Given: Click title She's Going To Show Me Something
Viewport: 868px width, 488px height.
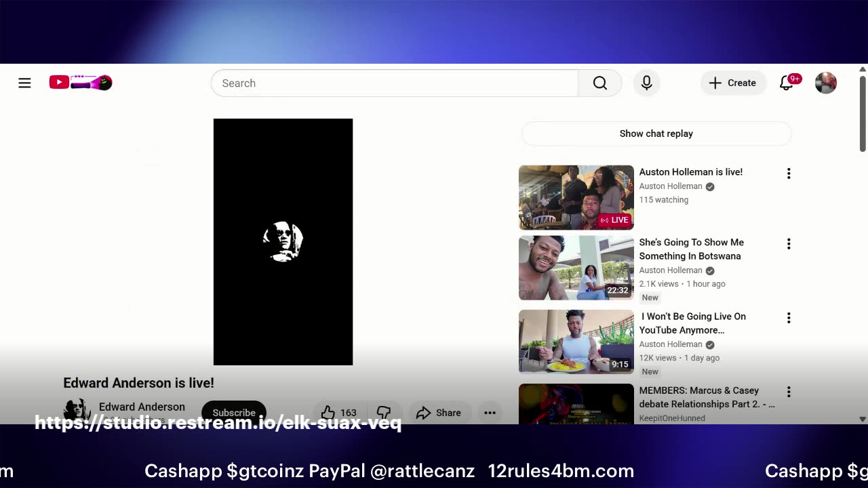Looking at the screenshot, I should pos(692,249).
